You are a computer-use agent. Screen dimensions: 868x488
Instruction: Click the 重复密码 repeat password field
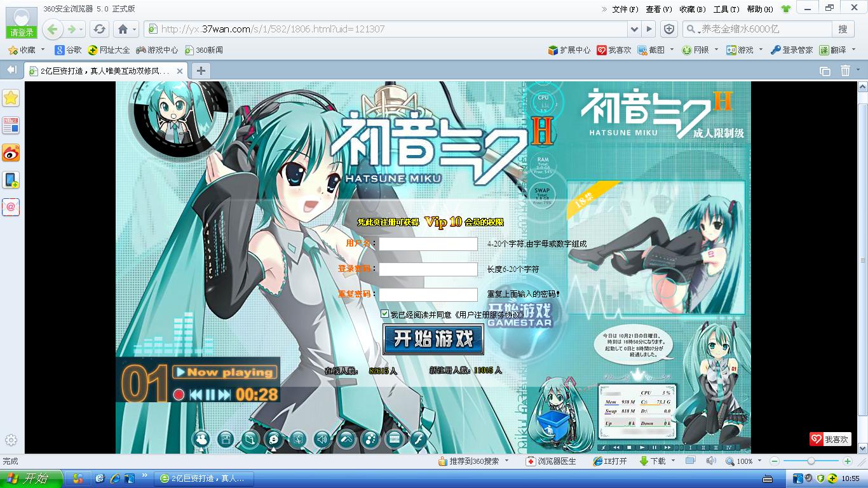tap(428, 295)
